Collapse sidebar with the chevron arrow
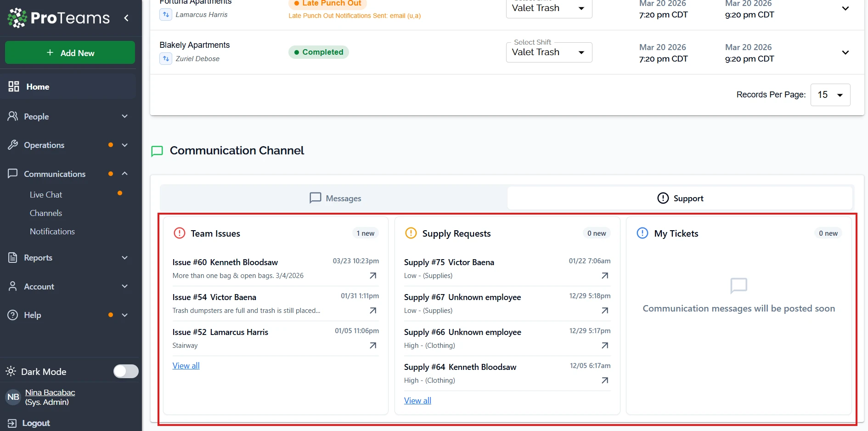The width and height of the screenshot is (868, 431). coord(126,18)
